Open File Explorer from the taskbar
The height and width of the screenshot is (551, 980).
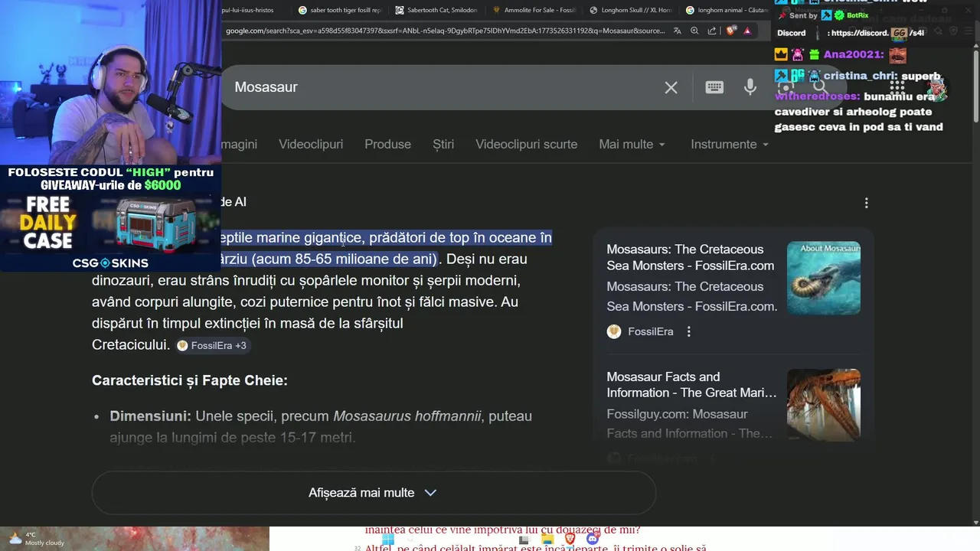click(x=547, y=540)
